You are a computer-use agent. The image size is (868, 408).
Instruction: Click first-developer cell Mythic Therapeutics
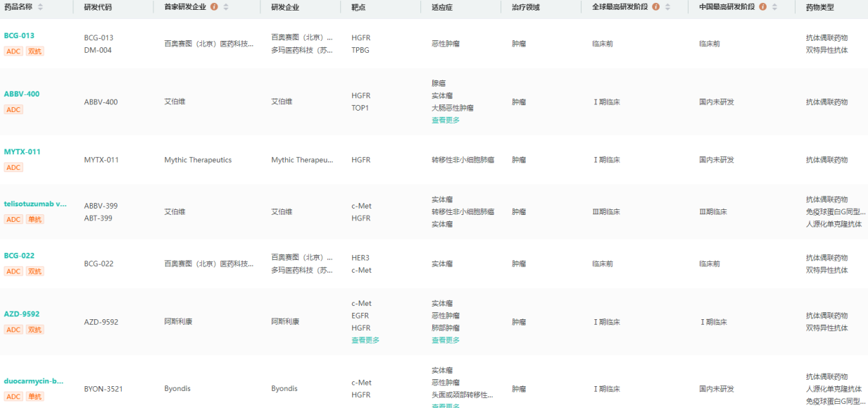coord(198,160)
